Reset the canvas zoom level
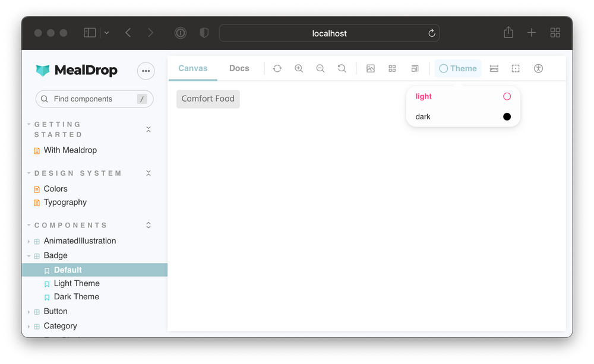The image size is (594, 364). click(342, 68)
